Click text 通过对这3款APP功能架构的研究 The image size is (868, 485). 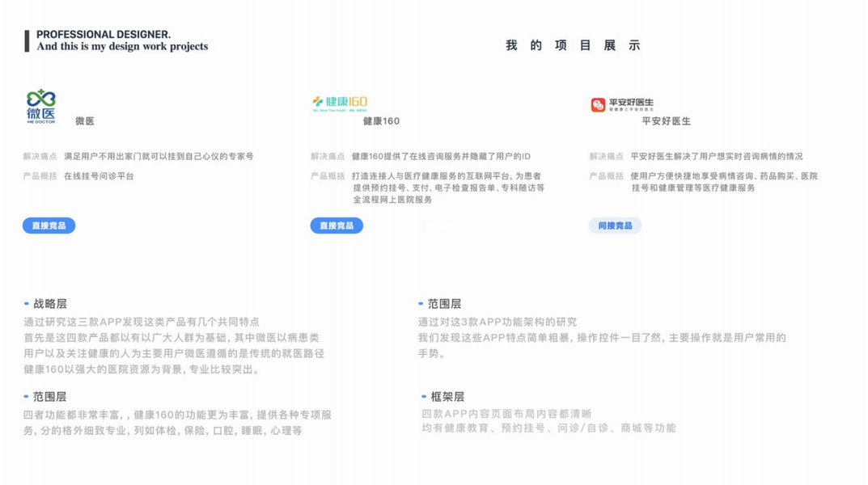[498, 322]
